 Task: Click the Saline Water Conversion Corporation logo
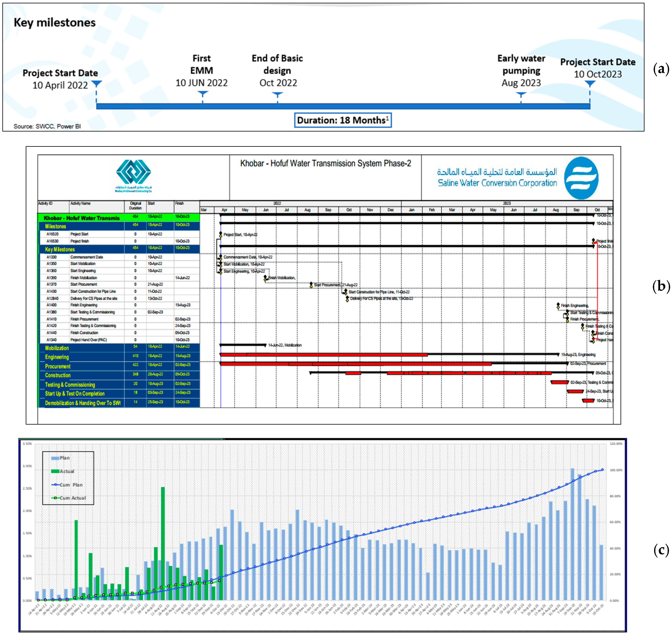[581, 178]
